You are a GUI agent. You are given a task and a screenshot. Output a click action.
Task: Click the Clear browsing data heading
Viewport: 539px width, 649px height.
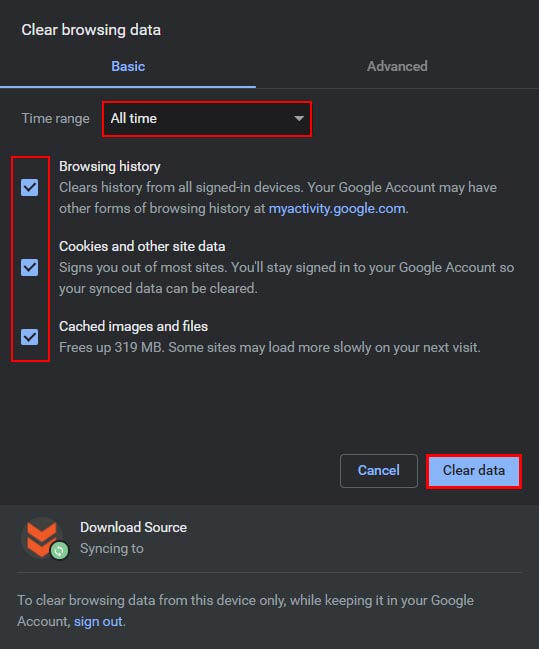91,30
